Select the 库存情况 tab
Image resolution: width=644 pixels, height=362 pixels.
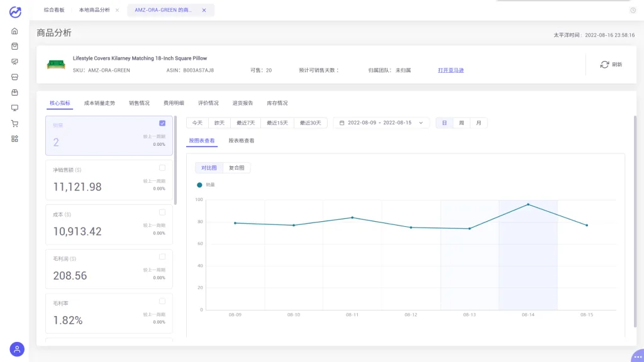tap(277, 103)
